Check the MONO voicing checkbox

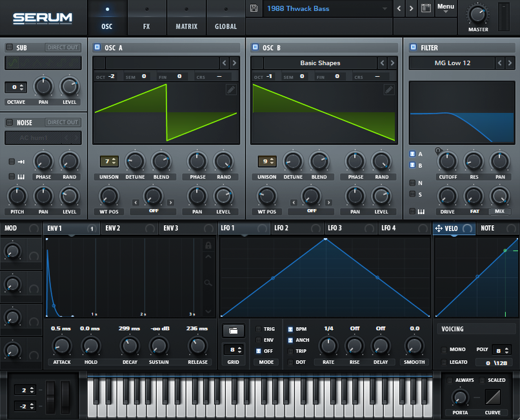444,349
